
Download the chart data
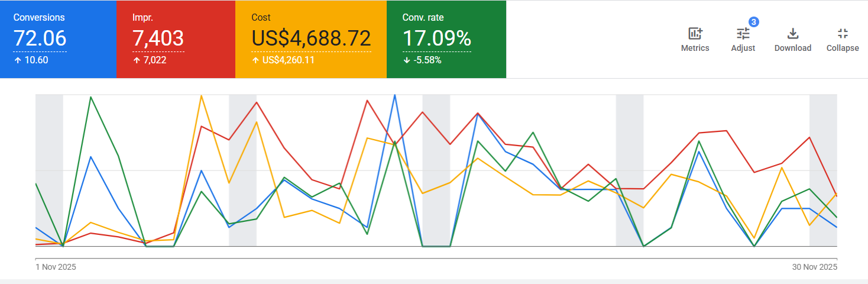click(793, 34)
